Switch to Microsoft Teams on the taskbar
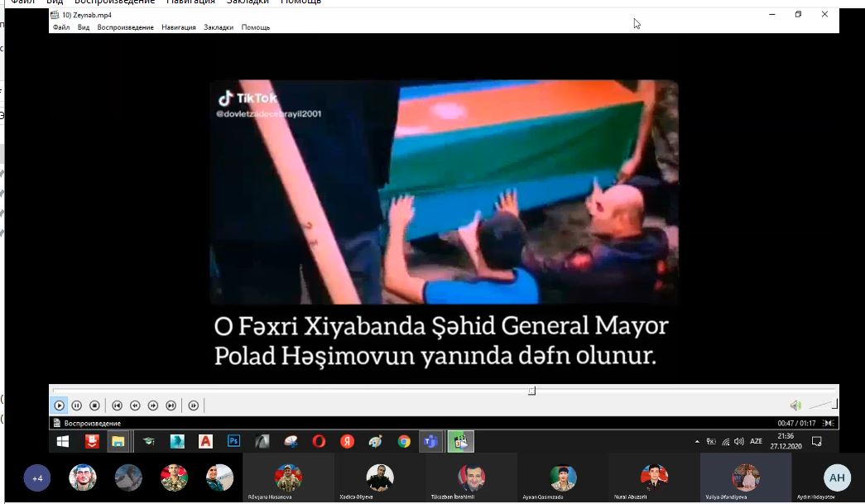This screenshot has height=504, width=865. pos(431,442)
